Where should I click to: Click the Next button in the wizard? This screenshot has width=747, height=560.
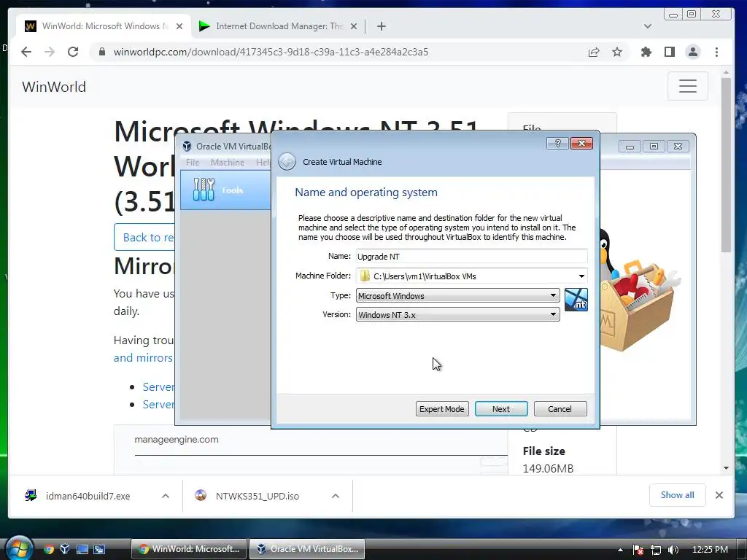[x=500, y=408]
